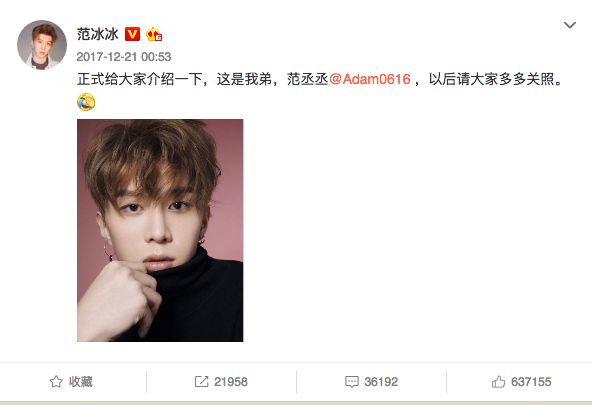Click the repost share arrow icon
This screenshot has height=405, width=592.
pyautogui.click(x=201, y=382)
